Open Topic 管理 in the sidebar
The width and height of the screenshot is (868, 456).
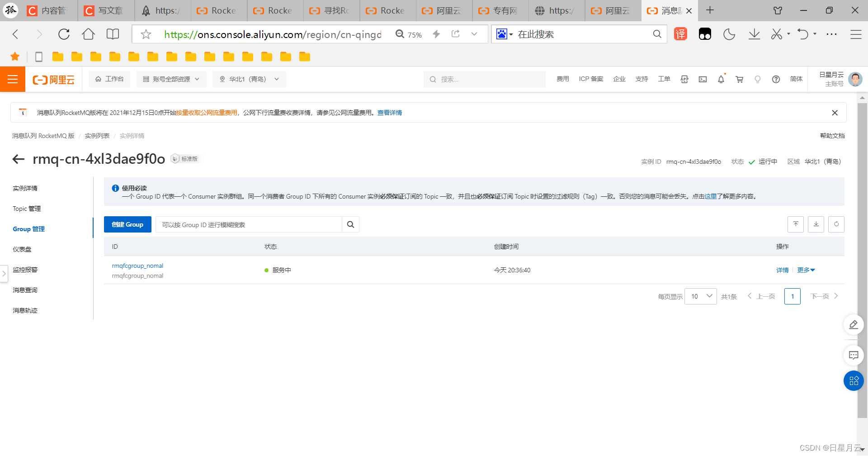27,209
